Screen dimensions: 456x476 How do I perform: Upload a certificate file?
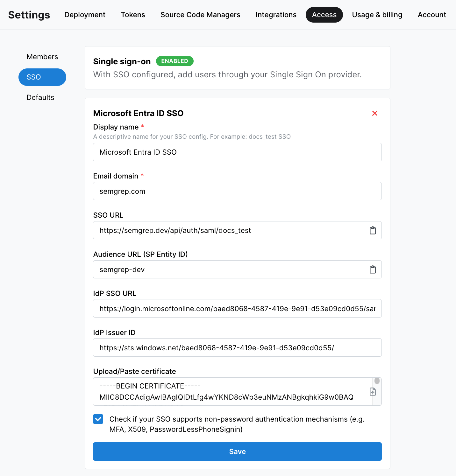tap(373, 392)
